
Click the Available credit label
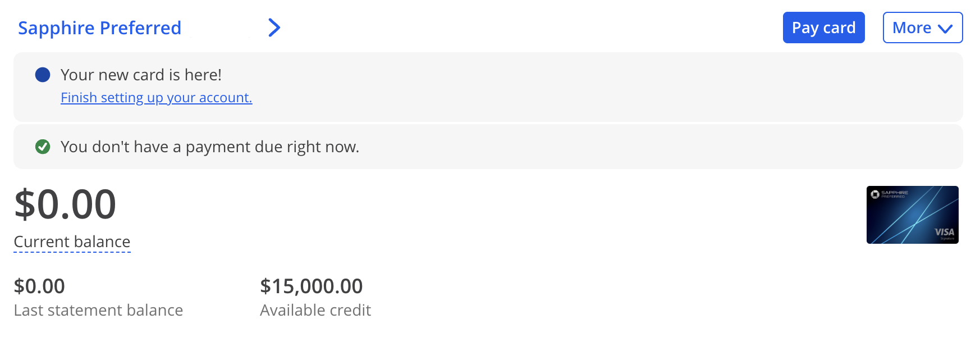tap(315, 310)
